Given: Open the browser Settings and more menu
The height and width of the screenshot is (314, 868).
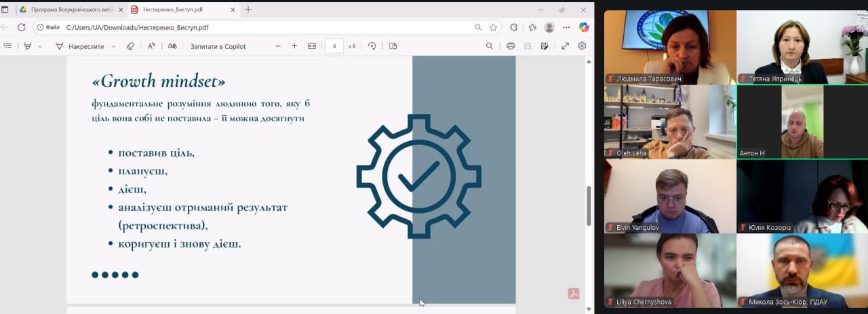Looking at the screenshot, I should (x=566, y=27).
